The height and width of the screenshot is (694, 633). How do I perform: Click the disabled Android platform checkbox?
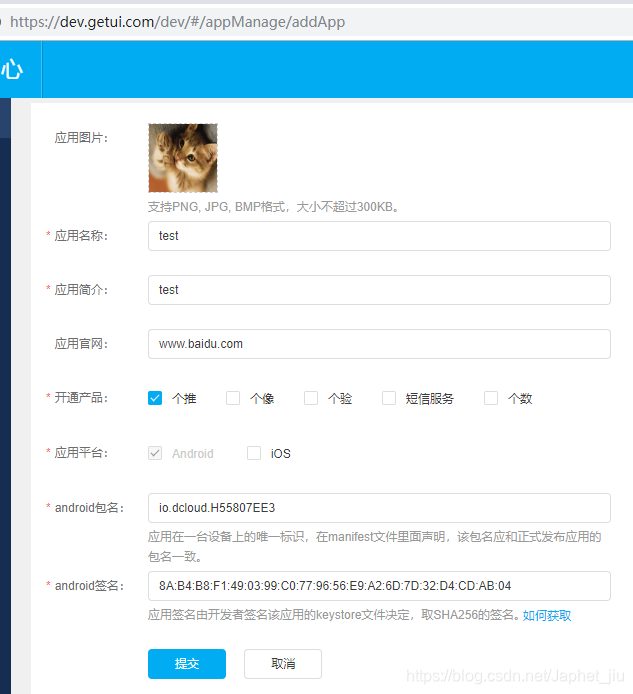point(155,453)
